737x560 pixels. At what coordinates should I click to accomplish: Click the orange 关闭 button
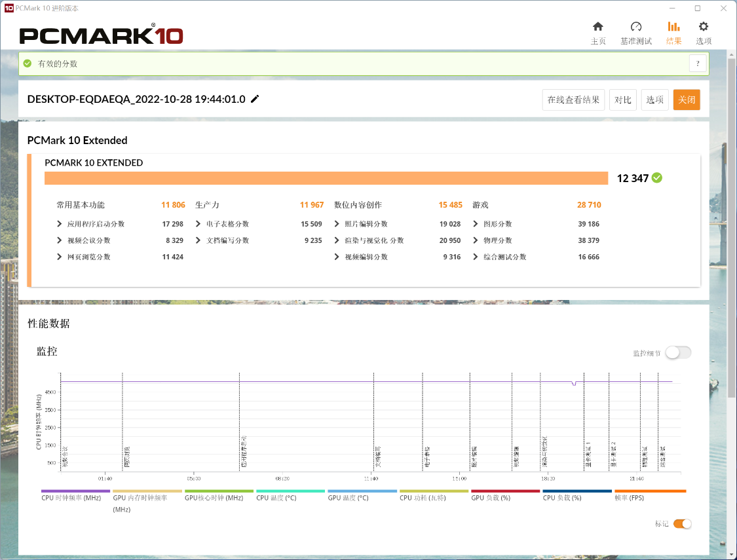(x=687, y=100)
